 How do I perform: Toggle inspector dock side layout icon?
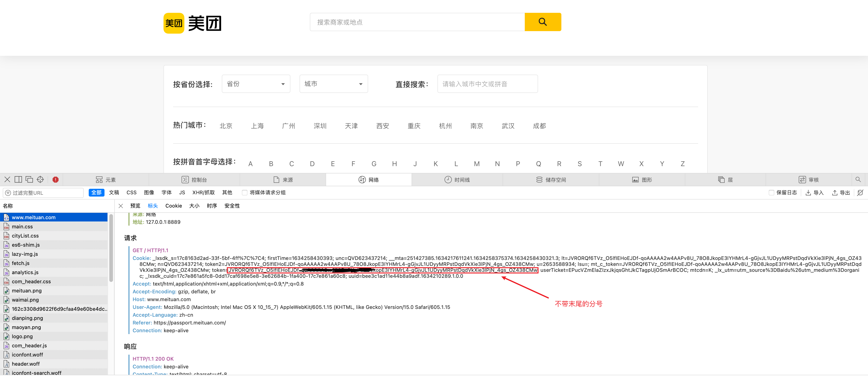coord(18,179)
